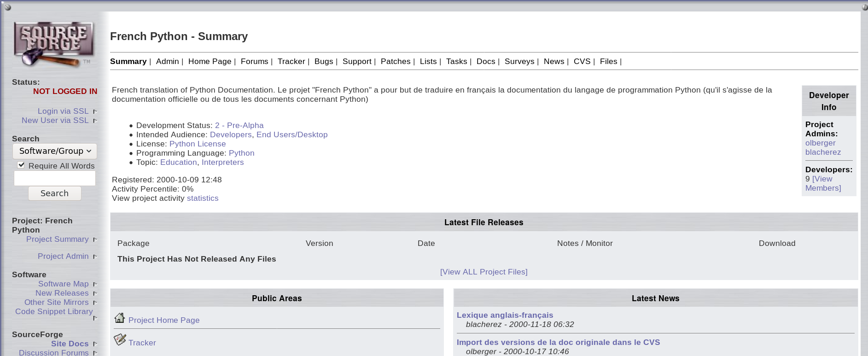
Task: Open the Files tab
Action: click(608, 61)
